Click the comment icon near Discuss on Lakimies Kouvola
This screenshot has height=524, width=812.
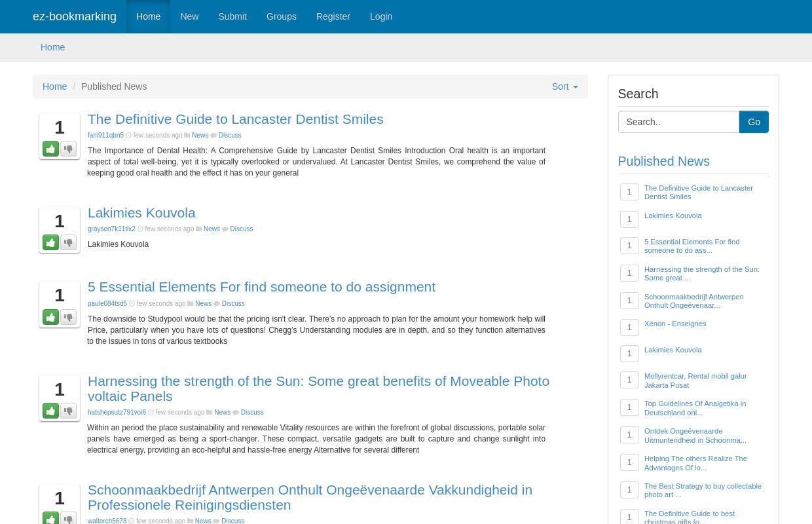pos(226,229)
